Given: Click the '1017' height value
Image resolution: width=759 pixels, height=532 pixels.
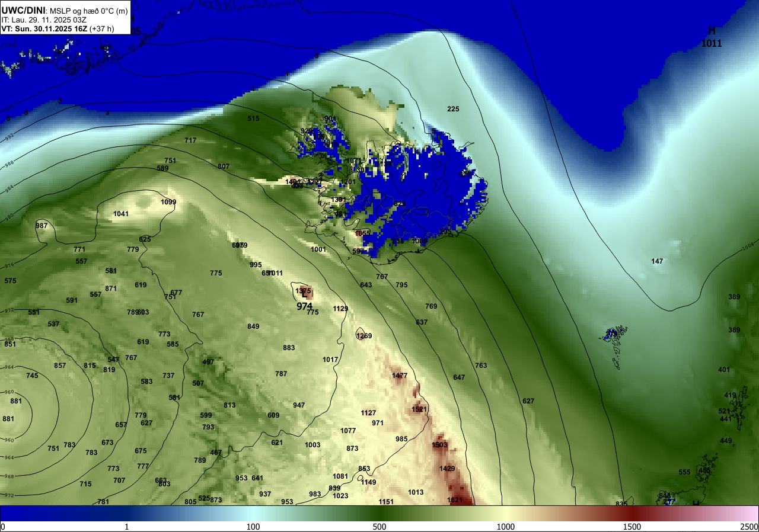Looking at the screenshot, I should coord(330,360).
